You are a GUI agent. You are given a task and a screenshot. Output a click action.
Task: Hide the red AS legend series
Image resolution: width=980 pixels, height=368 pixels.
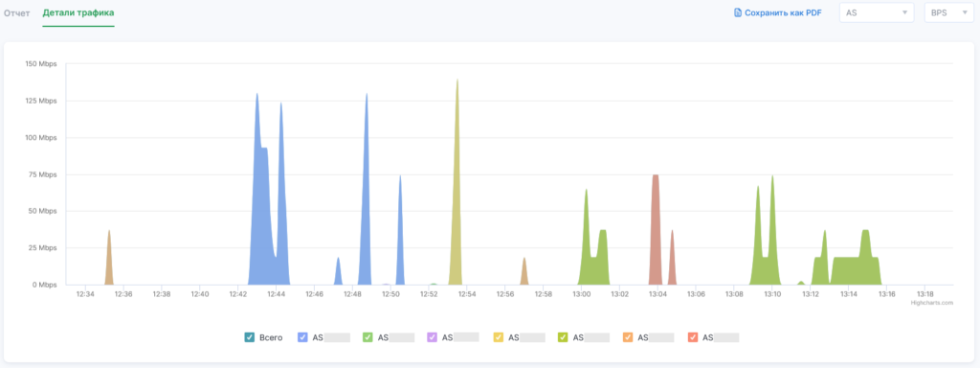[x=693, y=337]
